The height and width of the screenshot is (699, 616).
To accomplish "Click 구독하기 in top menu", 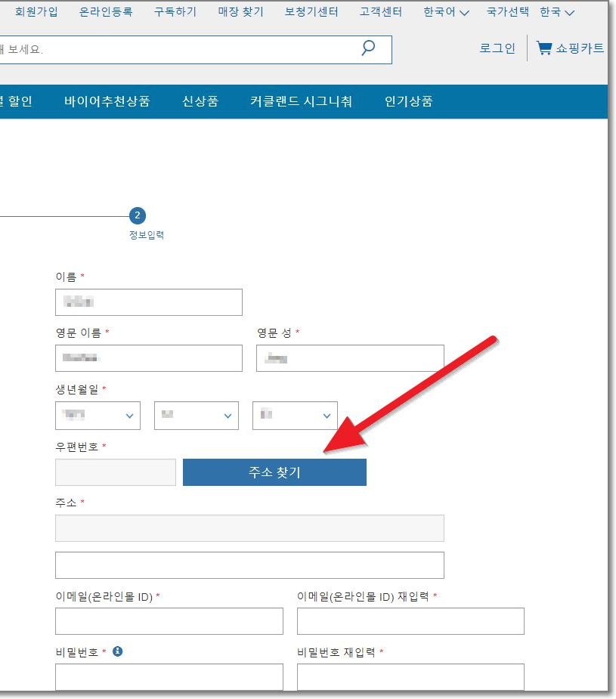I will [175, 11].
